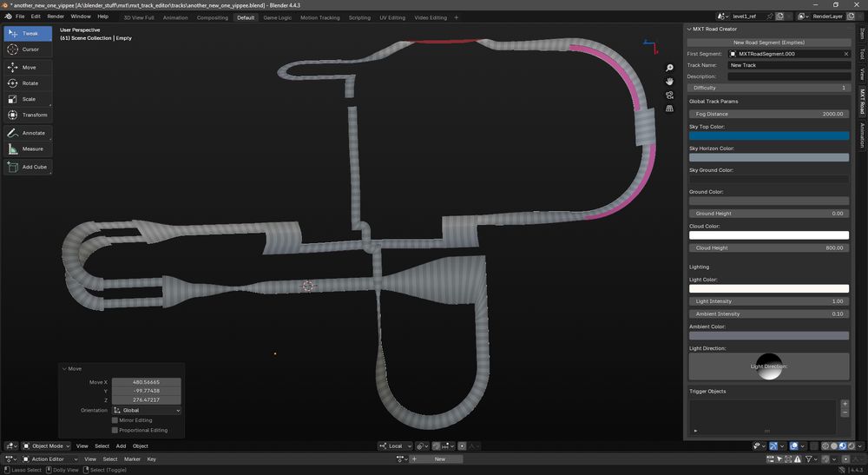Open the viewport shading options dropdown arrow
This screenshot has width=868, height=475.
click(x=859, y=446)
